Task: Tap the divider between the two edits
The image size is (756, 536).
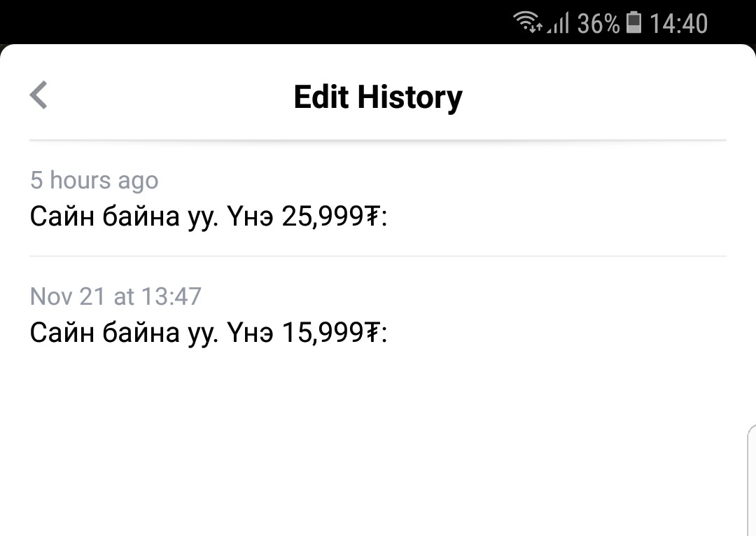Action: (378, 256)
